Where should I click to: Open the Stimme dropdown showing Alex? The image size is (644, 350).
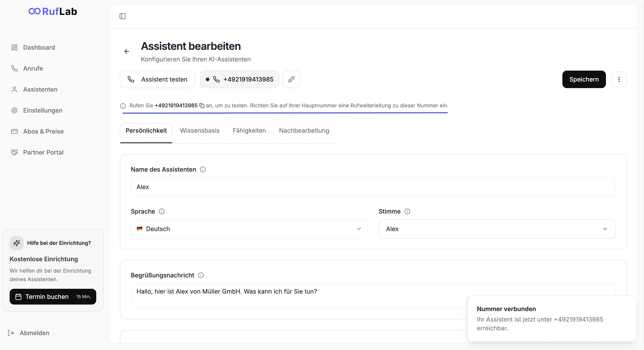[x=497, y=229]
